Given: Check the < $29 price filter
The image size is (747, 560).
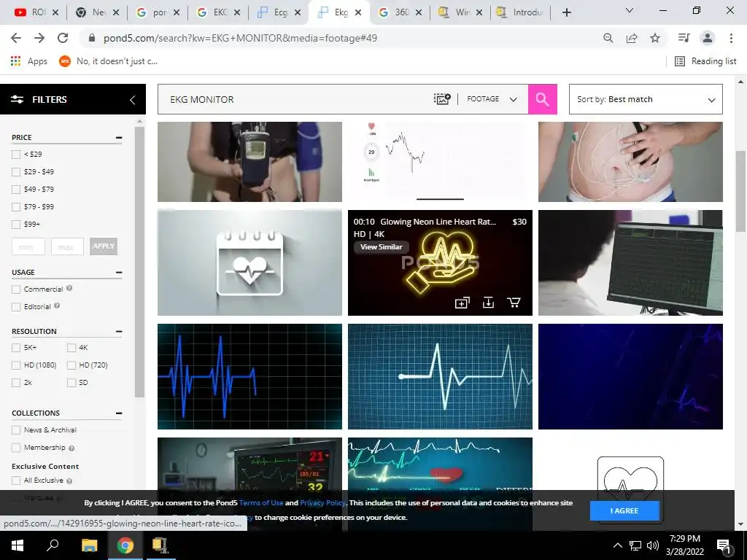Looking at the screenshot, I should point(16,155).
